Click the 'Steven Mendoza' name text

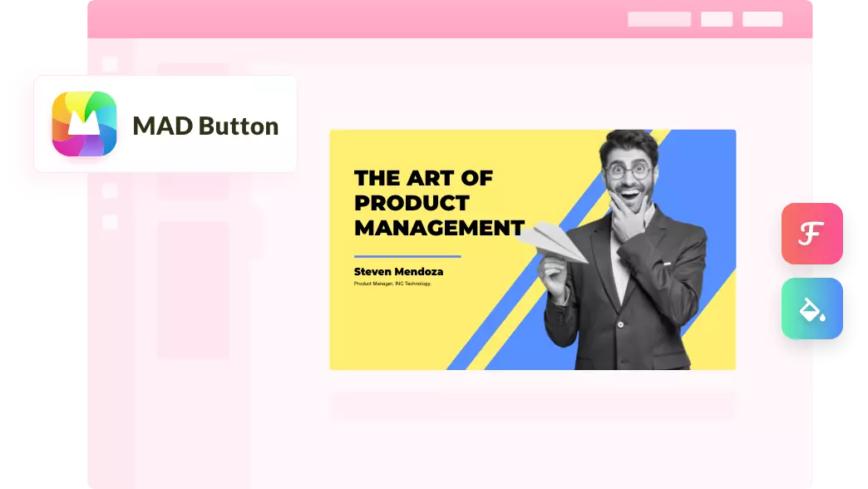[x=398, y=272]
